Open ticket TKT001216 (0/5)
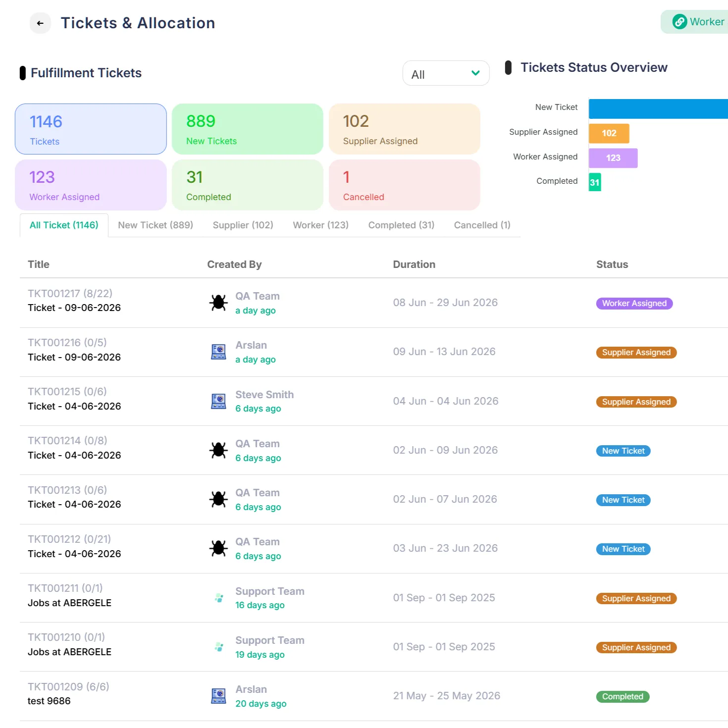The width and height of the screenshot is (728, 728). tap(67, 343)
